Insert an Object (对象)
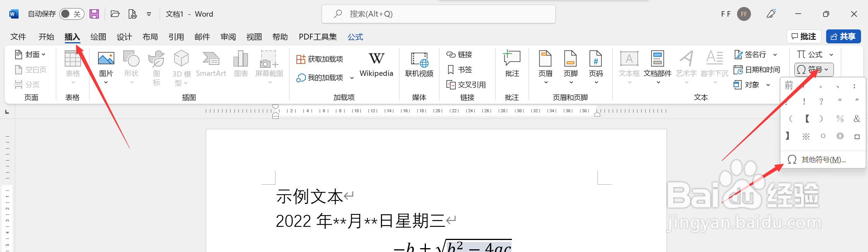Viewport: 868px width, 252px height. pyautogui.click(x=746, y=85)
